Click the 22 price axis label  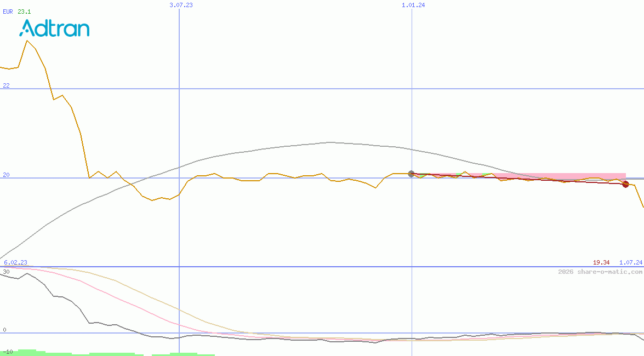tap(6, 85)
